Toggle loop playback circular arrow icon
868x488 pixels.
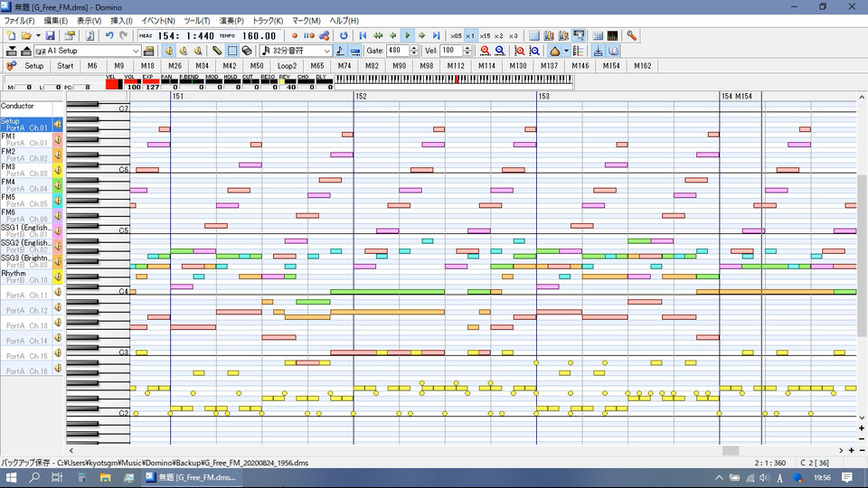click(x=344, y=35)
